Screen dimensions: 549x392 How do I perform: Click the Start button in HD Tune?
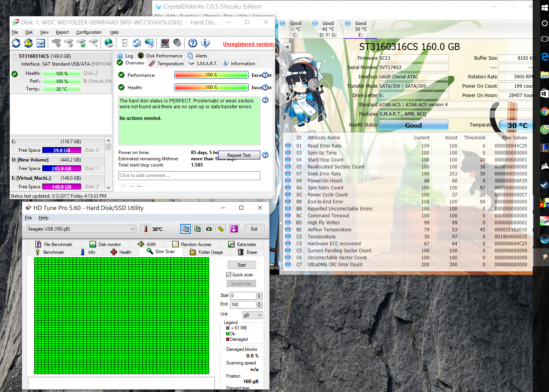tap(241, 265)
